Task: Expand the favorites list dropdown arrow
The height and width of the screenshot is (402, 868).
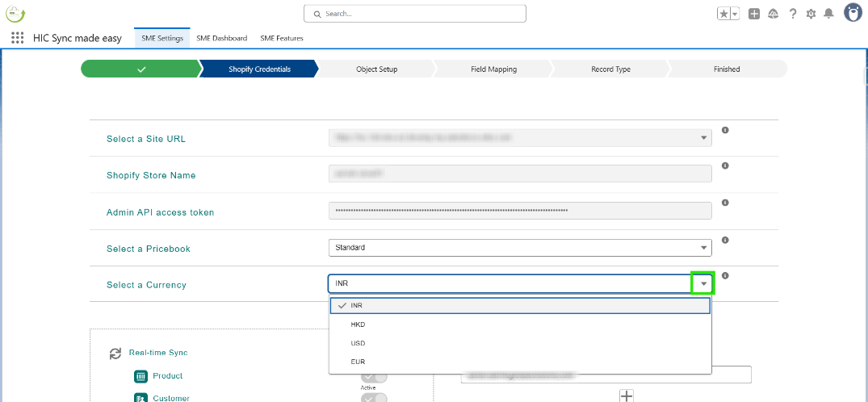Action: (x=735, y=14)
